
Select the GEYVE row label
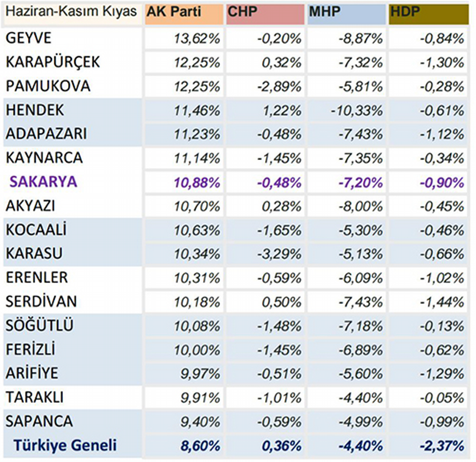29,38
